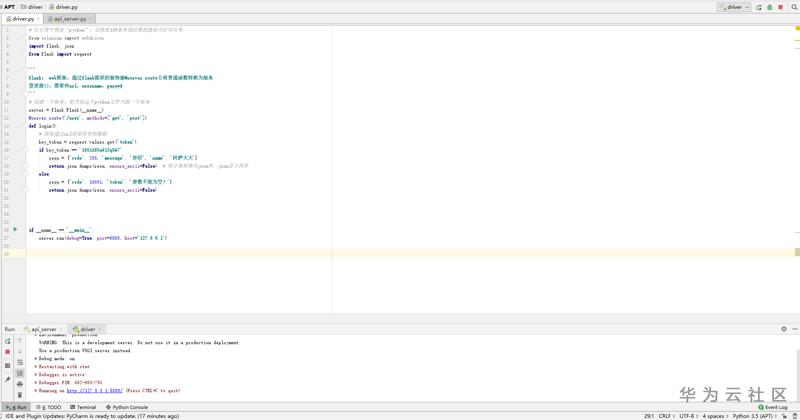The width and height of the screenshot is (800, 420).
Task: Open the http://127.0.0.1:8888/ link in console
Action: click(x=95, y=390)
